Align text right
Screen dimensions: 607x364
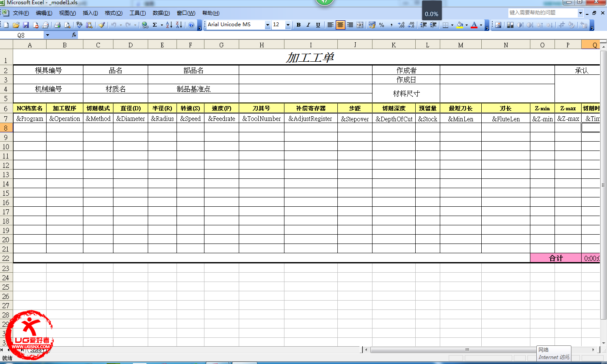coord(350,25)
